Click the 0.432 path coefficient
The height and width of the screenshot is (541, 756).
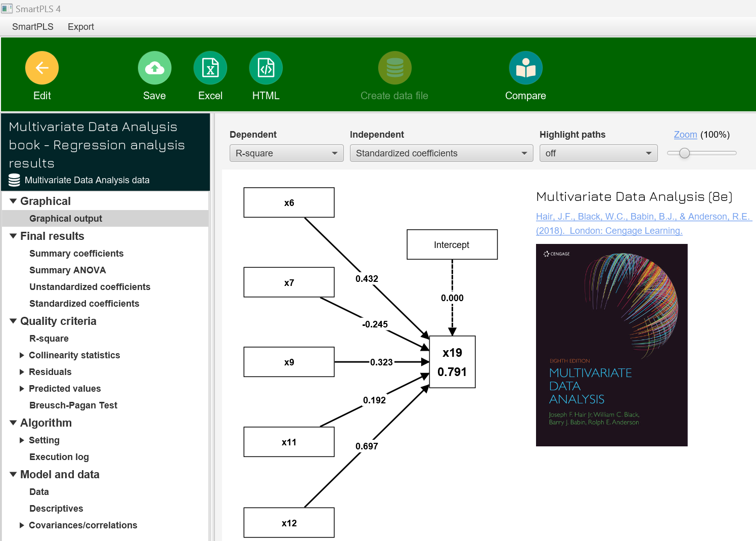pos(367,279)
